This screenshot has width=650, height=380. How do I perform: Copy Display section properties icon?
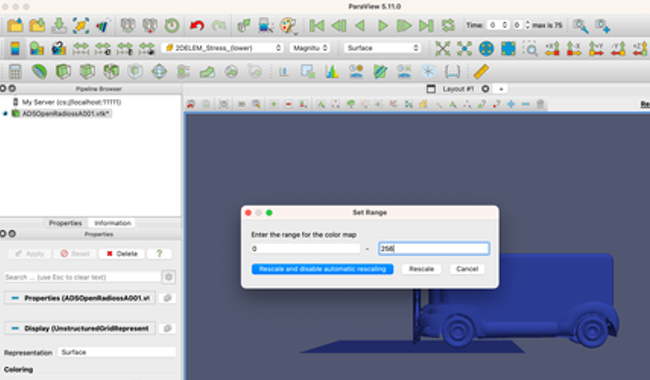tap(167, 328)
